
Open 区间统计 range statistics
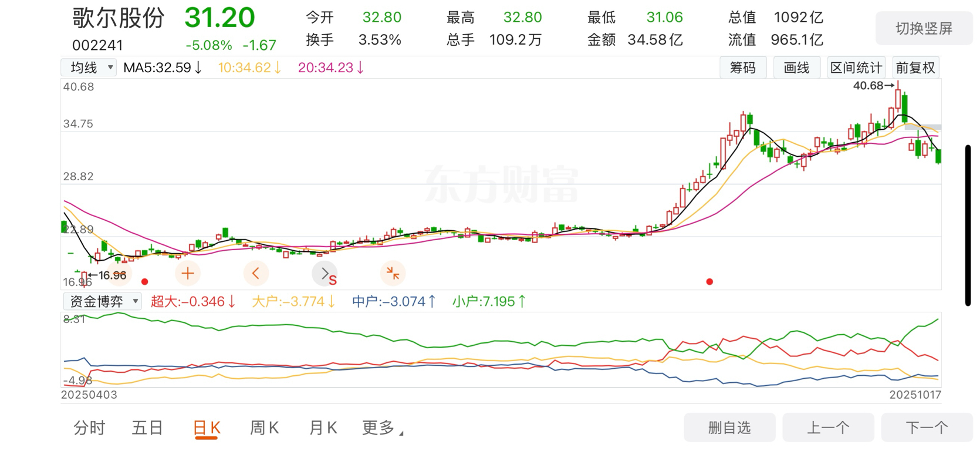[x=856, y=68]
